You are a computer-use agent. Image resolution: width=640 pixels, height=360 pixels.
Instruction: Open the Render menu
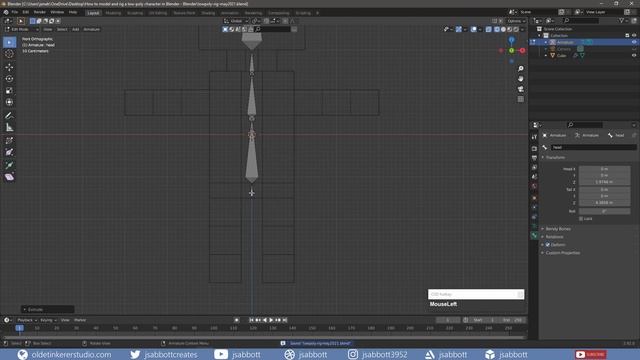tap(40, 12)
